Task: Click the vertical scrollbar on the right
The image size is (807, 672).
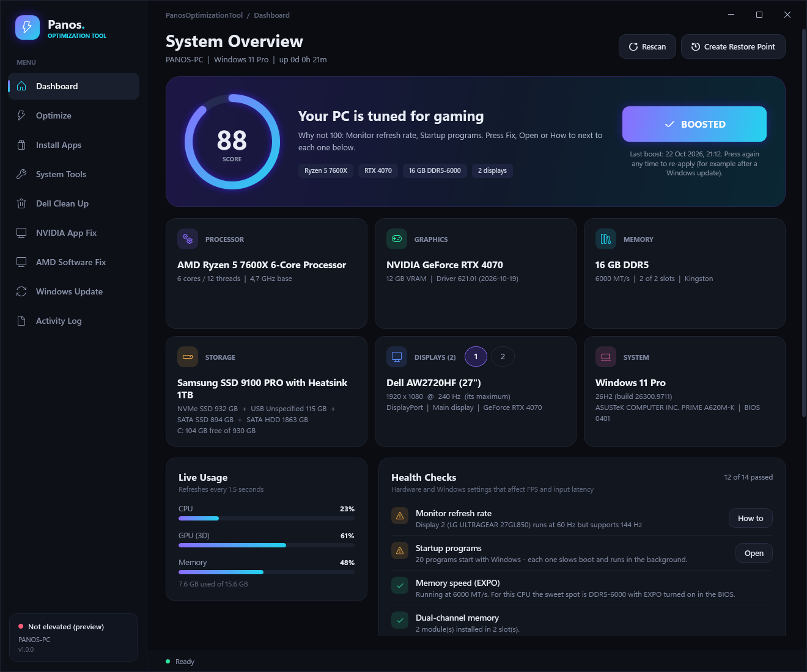Action: pos(804,223)
